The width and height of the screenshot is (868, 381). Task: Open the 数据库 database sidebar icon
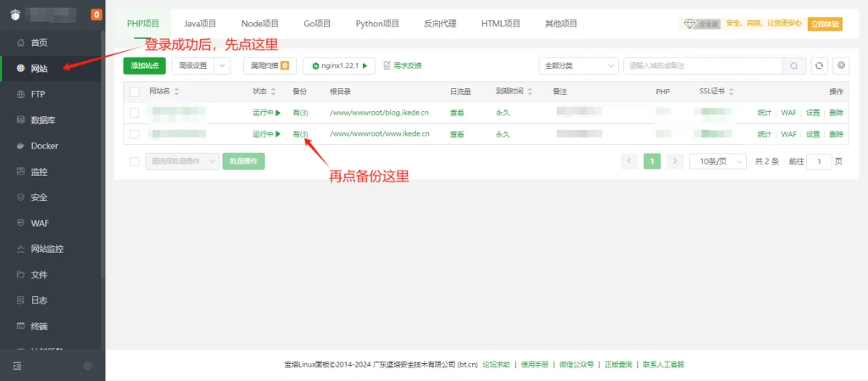coord(20,120)
